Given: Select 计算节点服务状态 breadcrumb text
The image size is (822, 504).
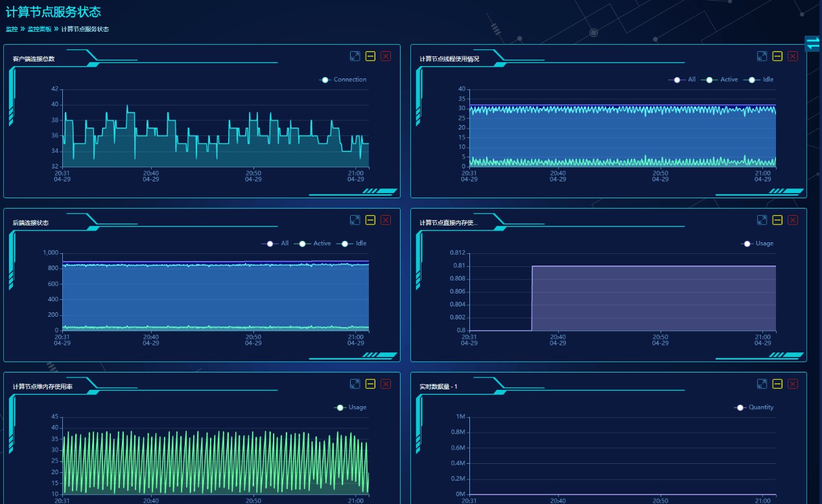Looking at the screenshot, I should pyautogui.click(x=85, y=29).
